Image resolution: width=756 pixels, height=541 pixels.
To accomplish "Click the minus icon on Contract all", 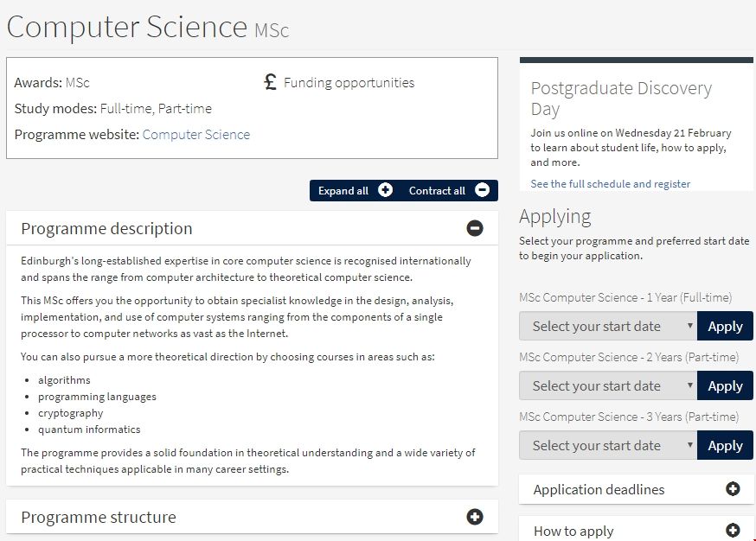I will pyautogui.click(x=482, y=191).
